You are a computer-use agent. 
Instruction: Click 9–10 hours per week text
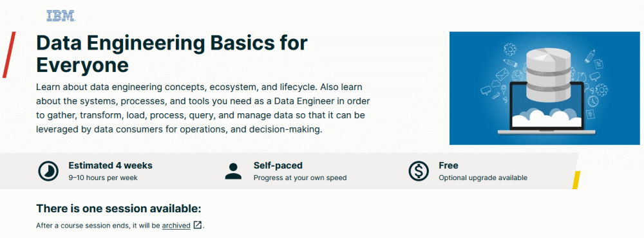[103, 178]
